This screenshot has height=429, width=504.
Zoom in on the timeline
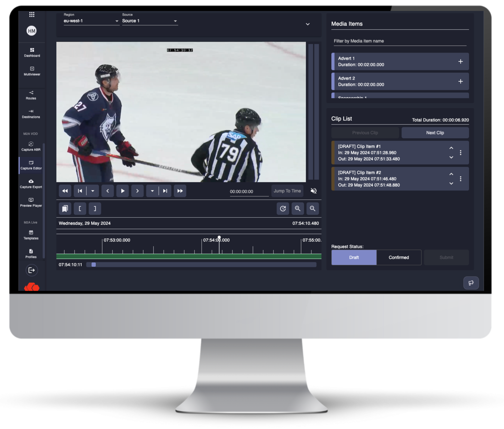pyautogui.click(x=298, y=209)
